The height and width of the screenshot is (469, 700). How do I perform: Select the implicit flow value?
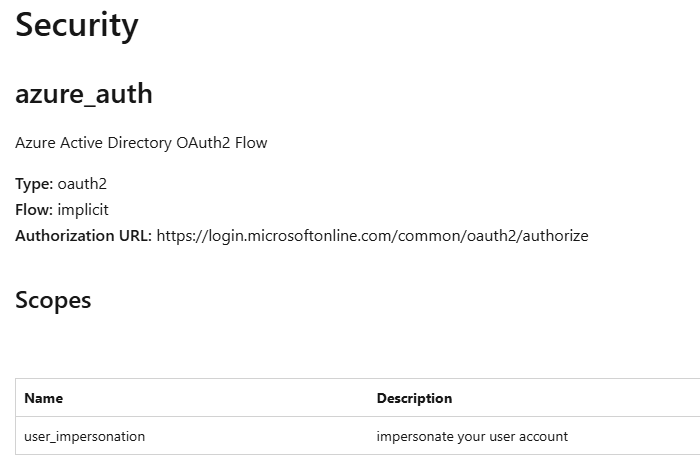[x=83, y=210]
